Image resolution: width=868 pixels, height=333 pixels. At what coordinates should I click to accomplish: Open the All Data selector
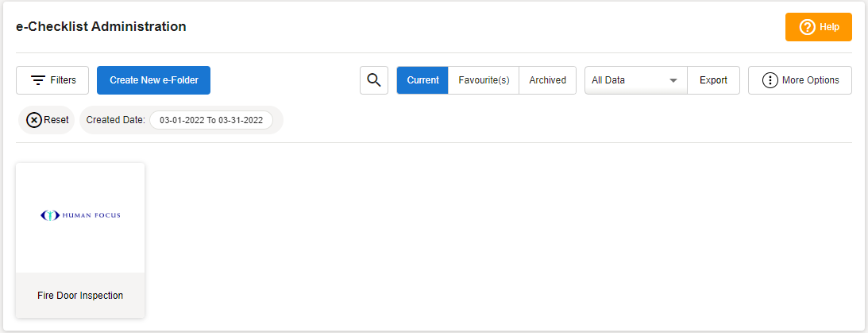(x=627, y=80)
